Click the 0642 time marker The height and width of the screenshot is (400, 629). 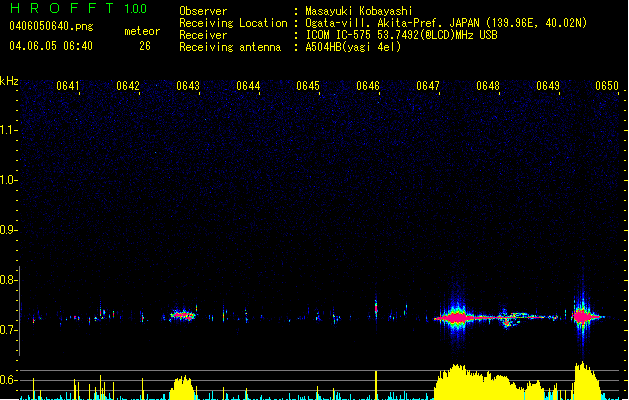pyautogui.click(x=128, y=86)
